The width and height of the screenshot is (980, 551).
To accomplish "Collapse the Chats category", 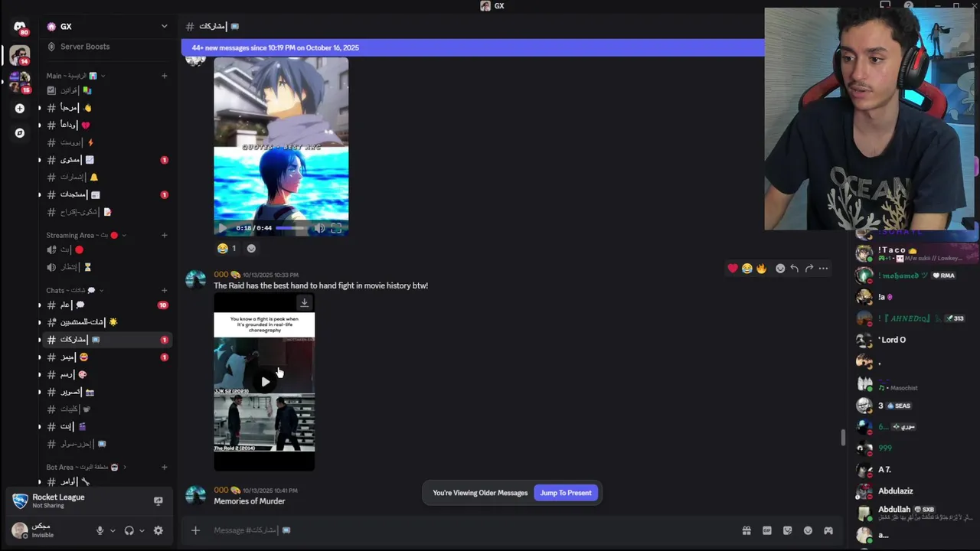I will (x=74, y=291).
